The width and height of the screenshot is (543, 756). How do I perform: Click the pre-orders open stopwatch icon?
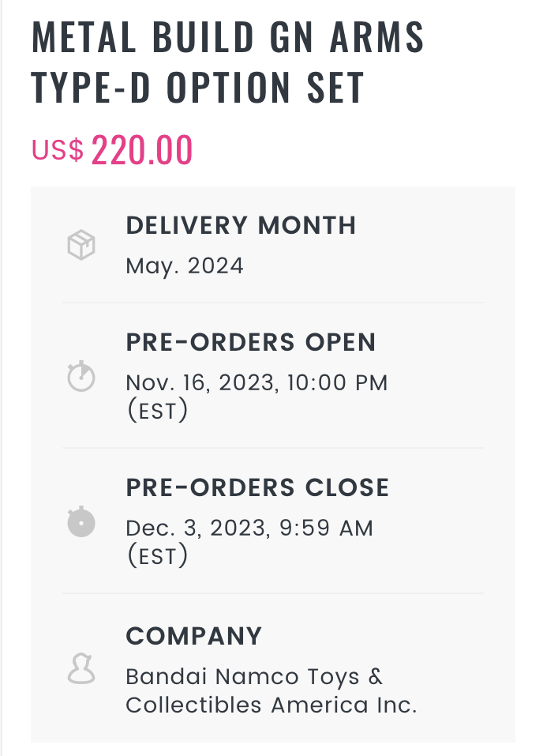81,376
